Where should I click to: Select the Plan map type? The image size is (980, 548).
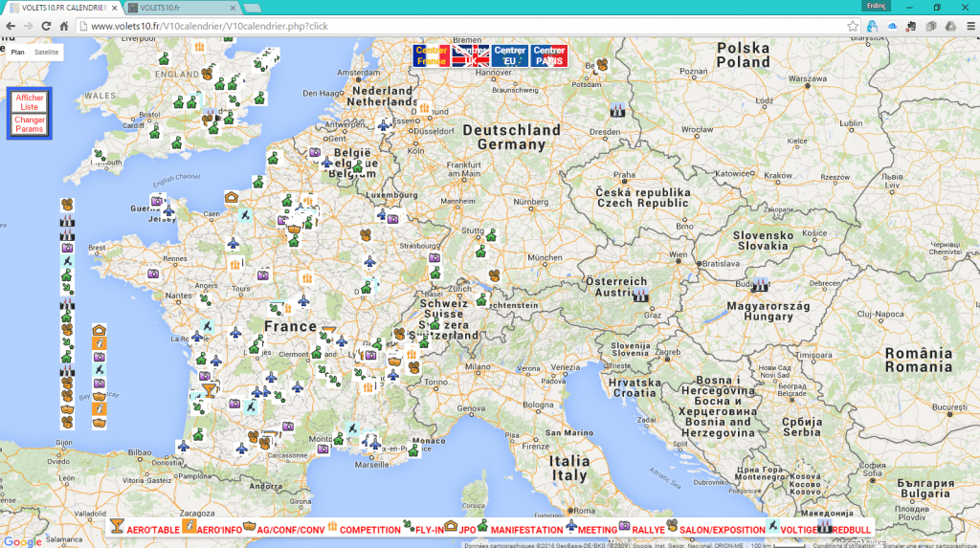17,53
